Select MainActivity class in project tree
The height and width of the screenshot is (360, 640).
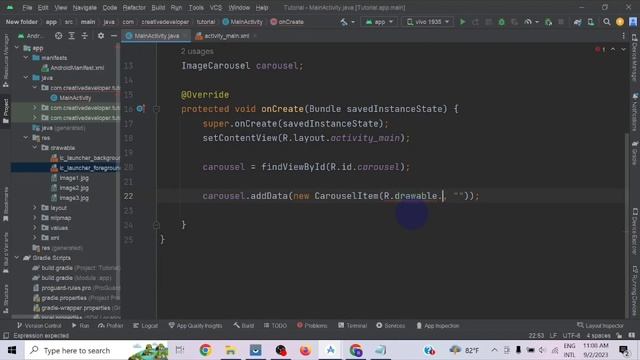[x=75, y=98]
